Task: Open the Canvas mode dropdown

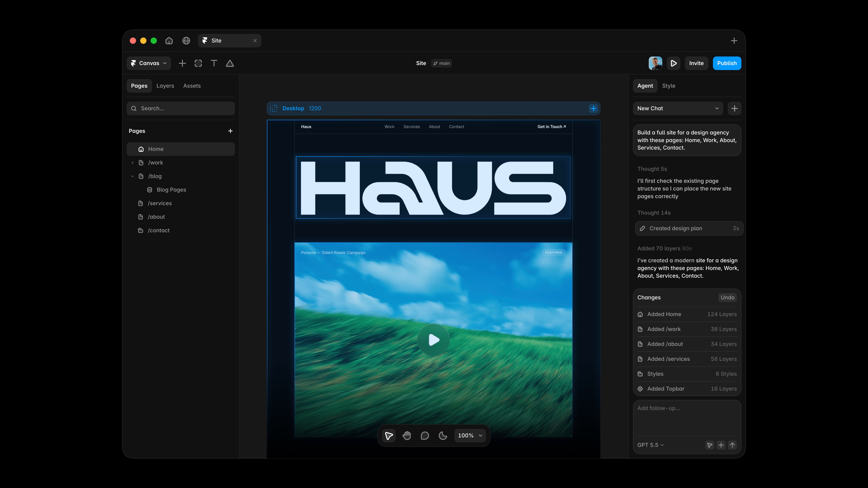Action: click(149, 63)
